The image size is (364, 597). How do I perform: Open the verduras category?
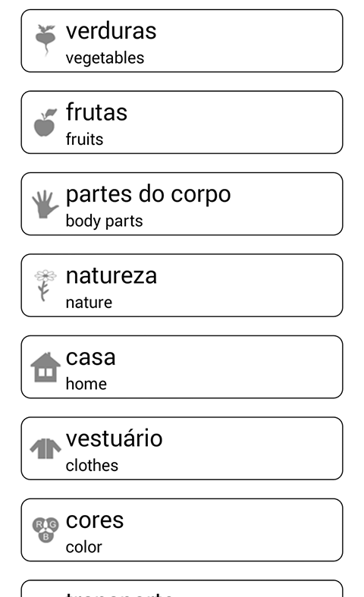pos(182,41)
